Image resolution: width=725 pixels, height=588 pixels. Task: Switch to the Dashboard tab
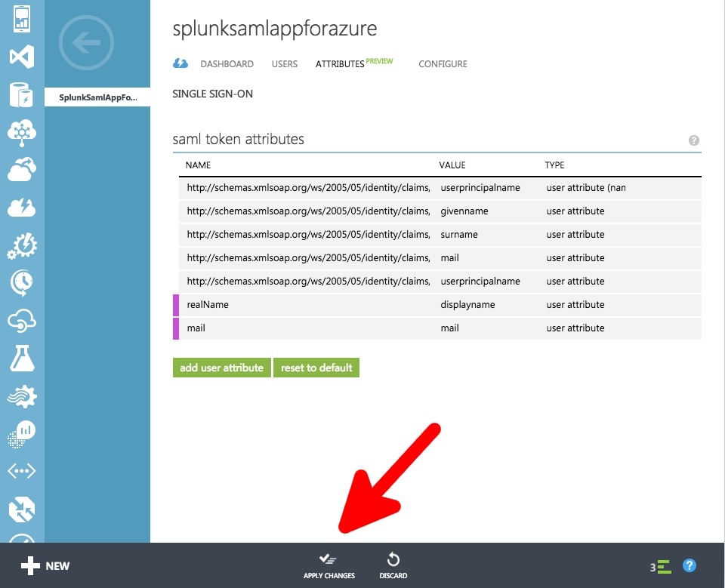click(227, 64)
